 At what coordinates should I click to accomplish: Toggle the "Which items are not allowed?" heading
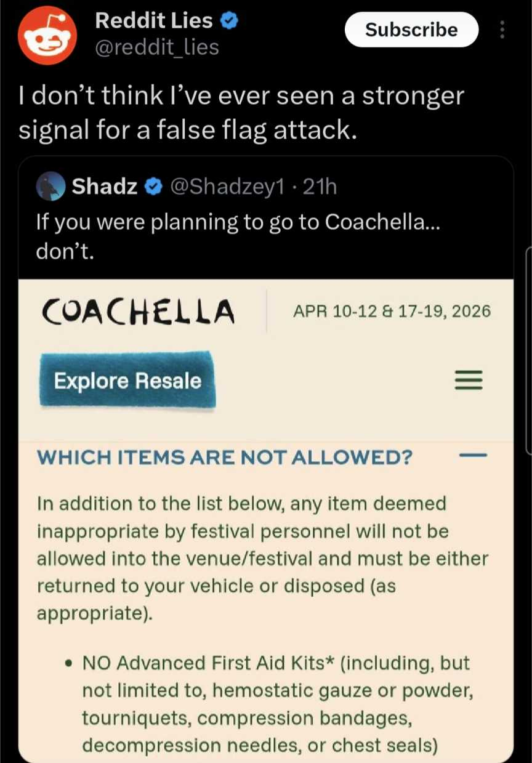coord(224,458)
